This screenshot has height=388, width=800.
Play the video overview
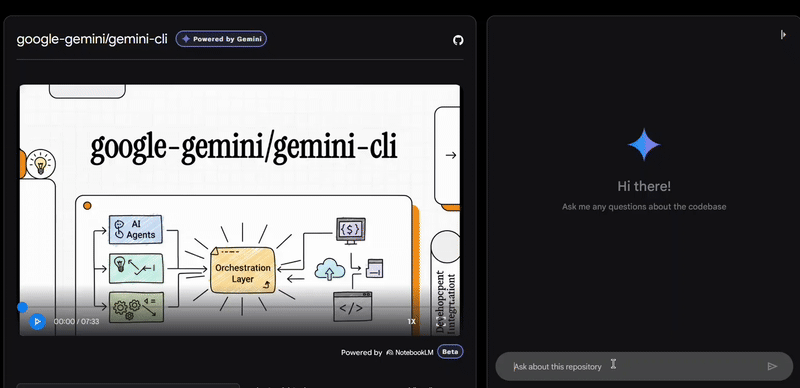pyautogui.click(x=37, y=321)
